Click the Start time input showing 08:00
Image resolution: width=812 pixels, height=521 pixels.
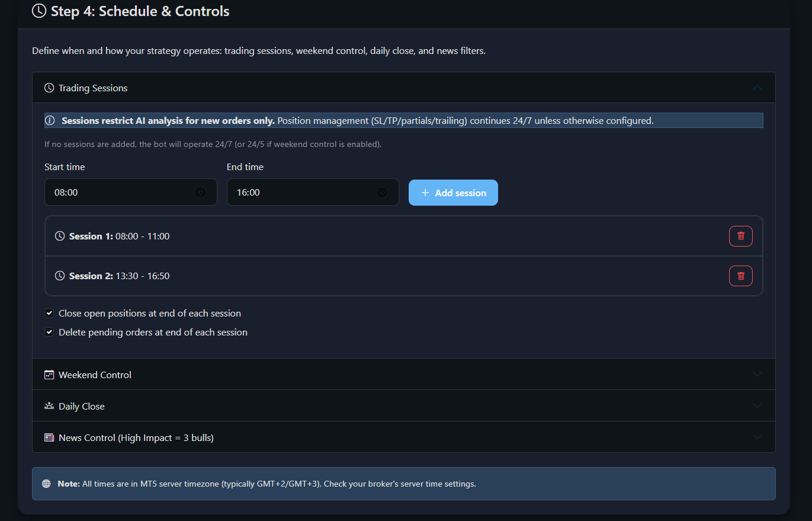click(x=131, y=193)
